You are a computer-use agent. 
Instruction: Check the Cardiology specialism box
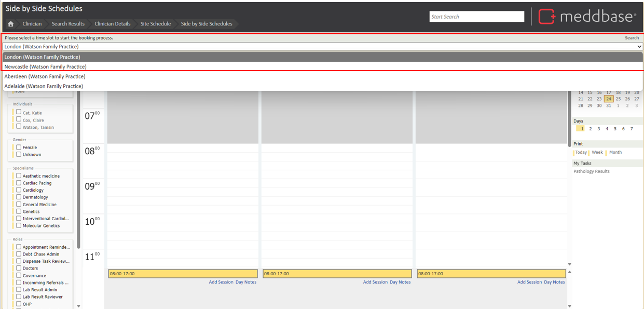coord(19,190)
